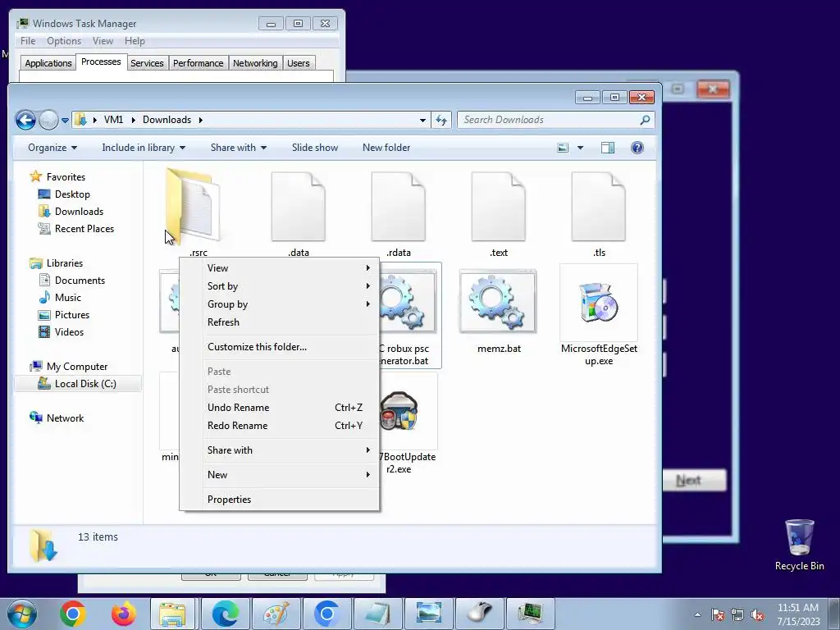Select the .rdata file icon

coord(399,206)
